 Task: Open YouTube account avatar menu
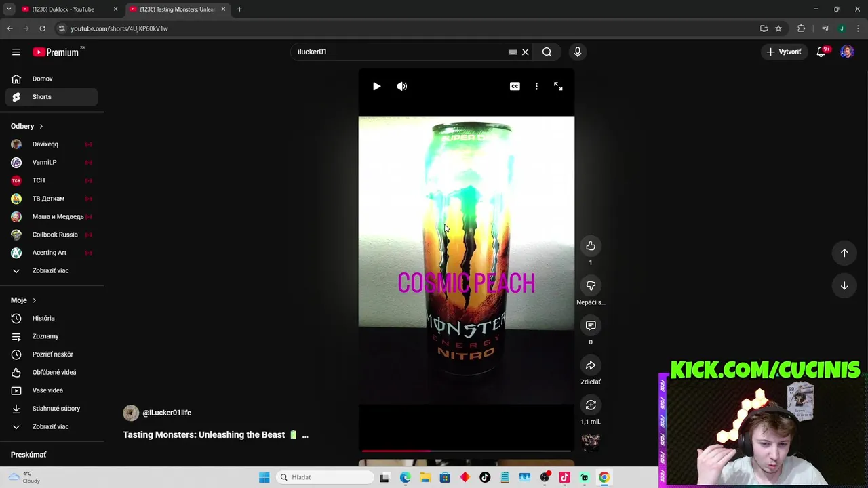pyautogui.click(x=847, y=52)
